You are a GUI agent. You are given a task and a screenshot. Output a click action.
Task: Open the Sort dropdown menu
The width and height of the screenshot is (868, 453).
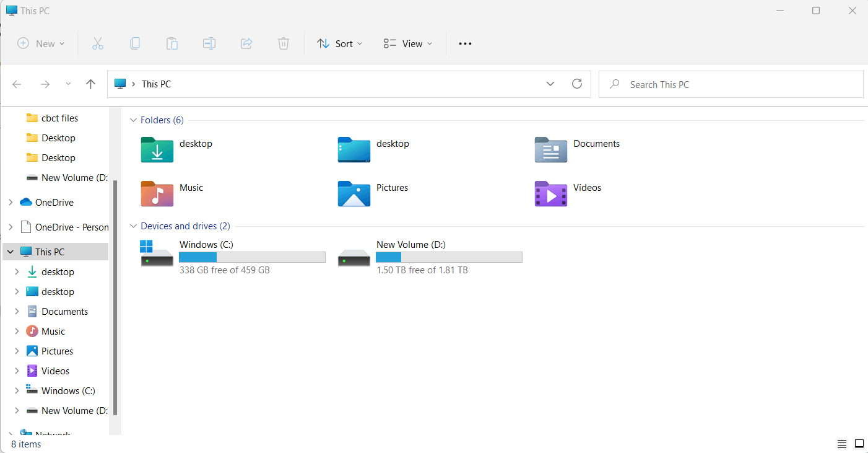[339, 43]
